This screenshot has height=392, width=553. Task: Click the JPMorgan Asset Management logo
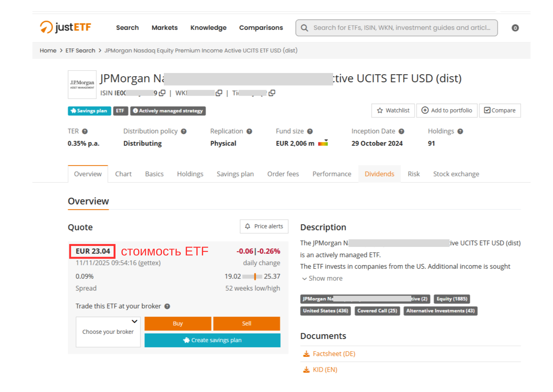[x=82, y=84]
